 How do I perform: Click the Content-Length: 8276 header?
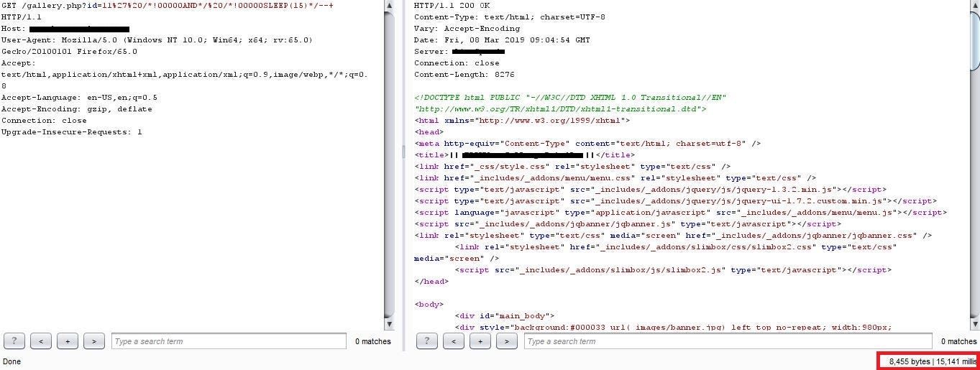tap(464, 74)
